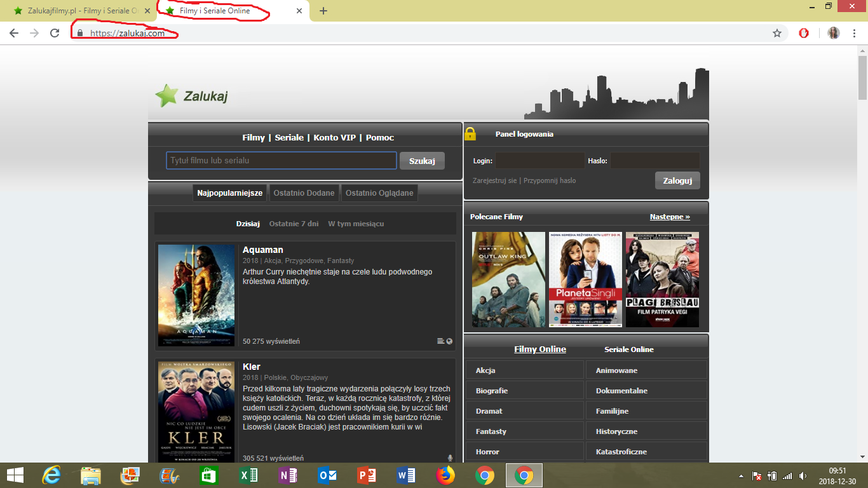Launch PowerPoint from the taskbar

[367, 475]
